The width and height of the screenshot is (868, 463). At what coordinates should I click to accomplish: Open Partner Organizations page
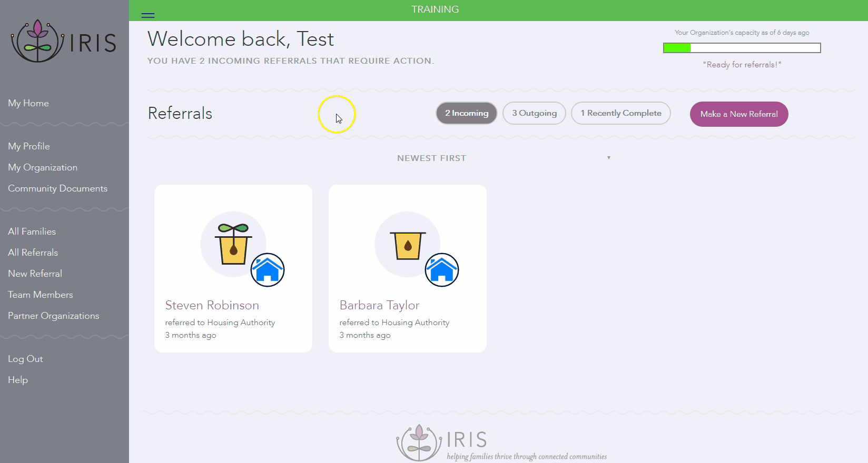point(53,316)
